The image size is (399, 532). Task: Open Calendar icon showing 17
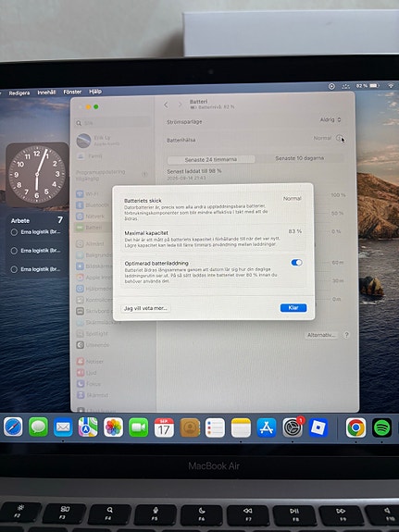tap(164, 427)
